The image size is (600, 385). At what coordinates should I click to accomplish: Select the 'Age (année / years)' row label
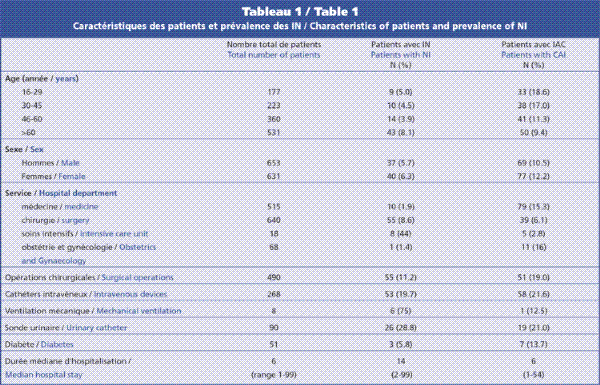42,78
